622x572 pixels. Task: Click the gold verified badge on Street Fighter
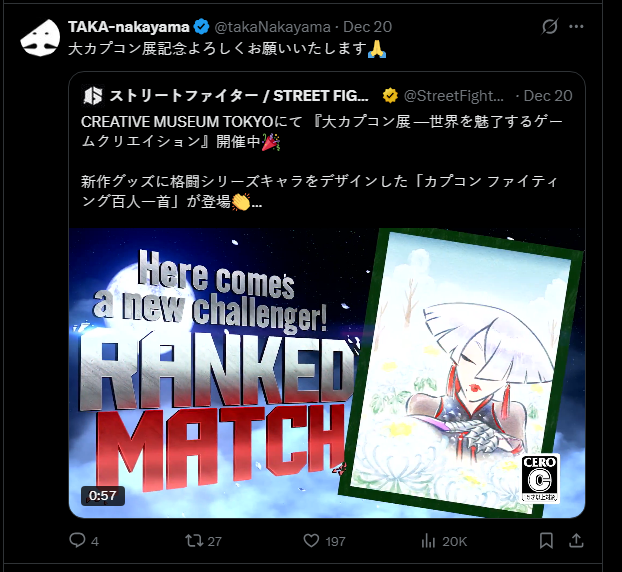pos(390,96)
